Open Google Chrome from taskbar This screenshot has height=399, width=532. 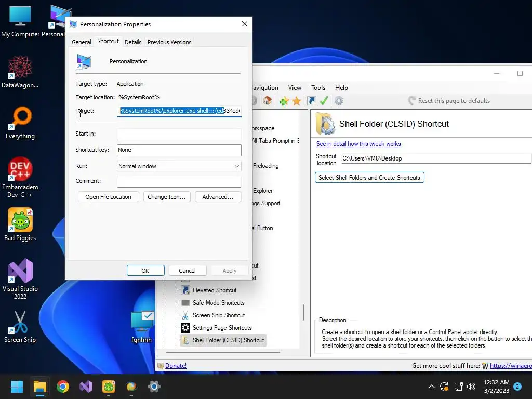point(63,387)
